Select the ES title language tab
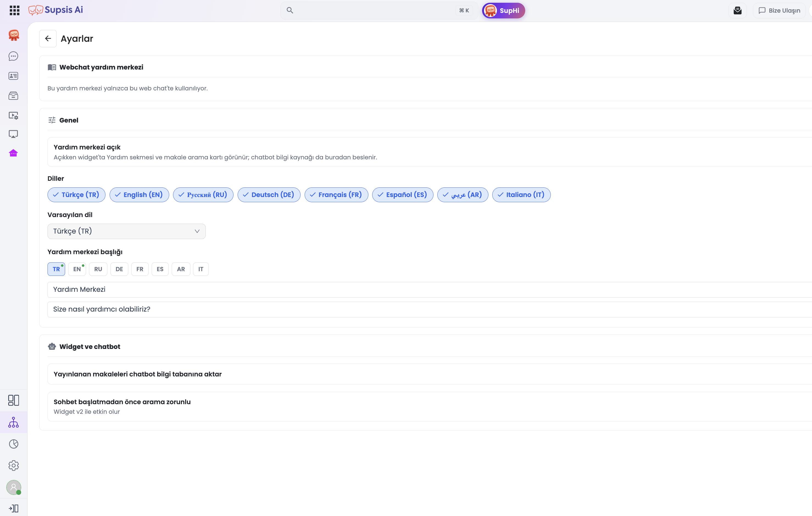Screen dimensions: 812x516 (160, 269)
